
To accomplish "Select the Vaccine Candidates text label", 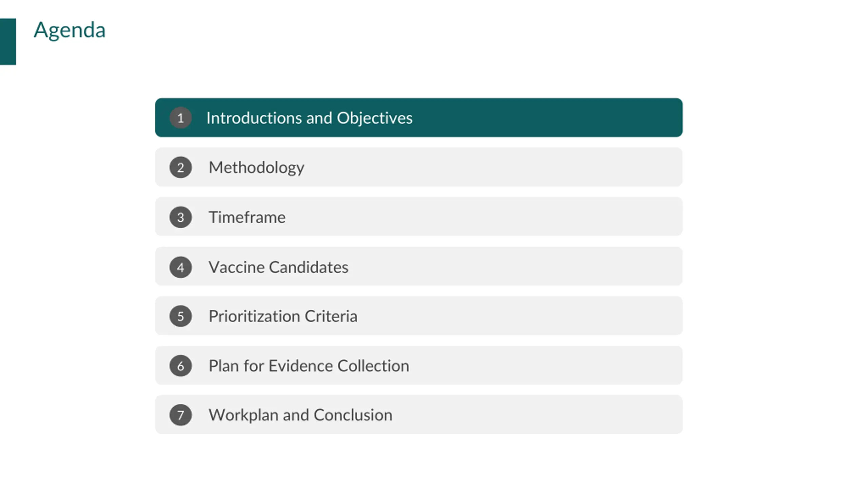I will [278, 267].
